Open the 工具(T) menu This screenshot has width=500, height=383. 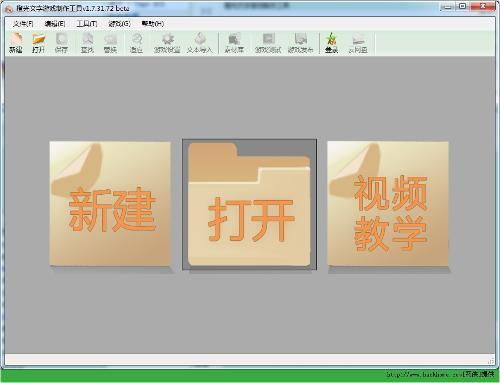tap(87, 24)
